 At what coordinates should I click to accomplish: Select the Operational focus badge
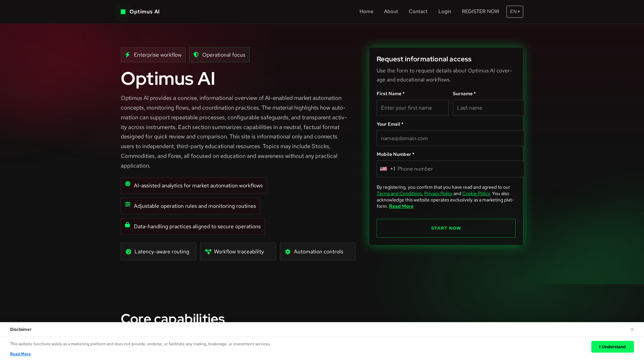219,55
